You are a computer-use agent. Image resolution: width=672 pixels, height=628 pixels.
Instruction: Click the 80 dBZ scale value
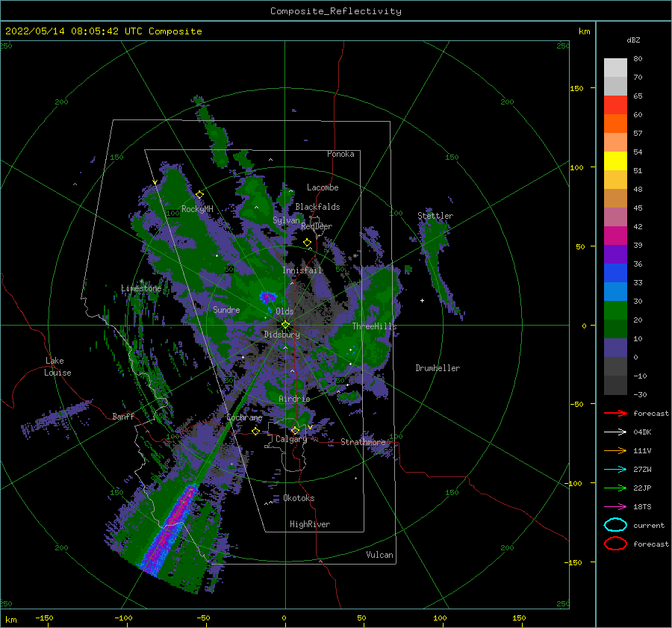(638, 58)
